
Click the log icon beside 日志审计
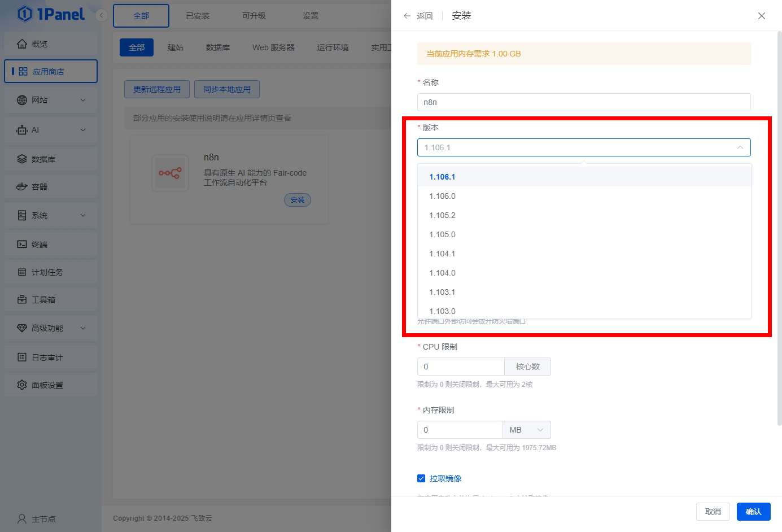[x=22, y=357]
